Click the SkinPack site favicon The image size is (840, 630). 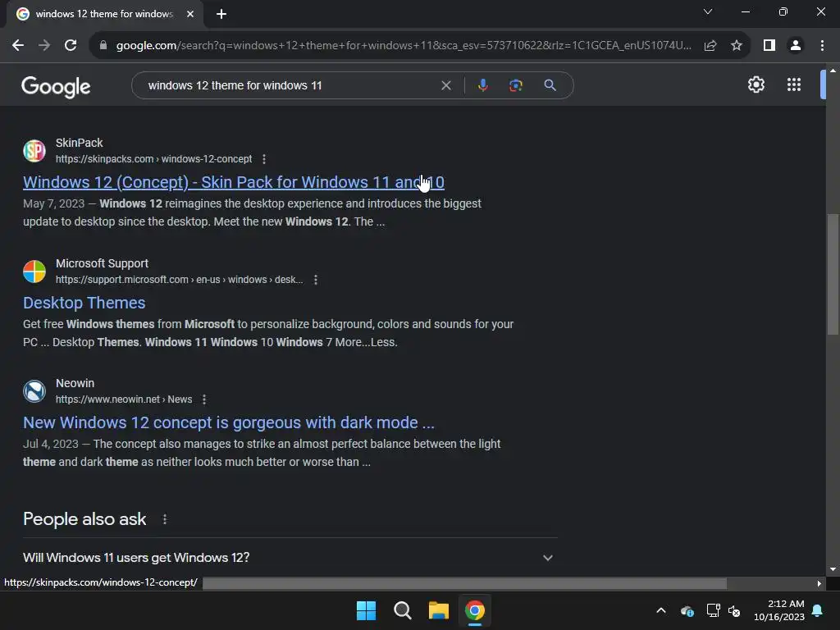coord(34,151)
